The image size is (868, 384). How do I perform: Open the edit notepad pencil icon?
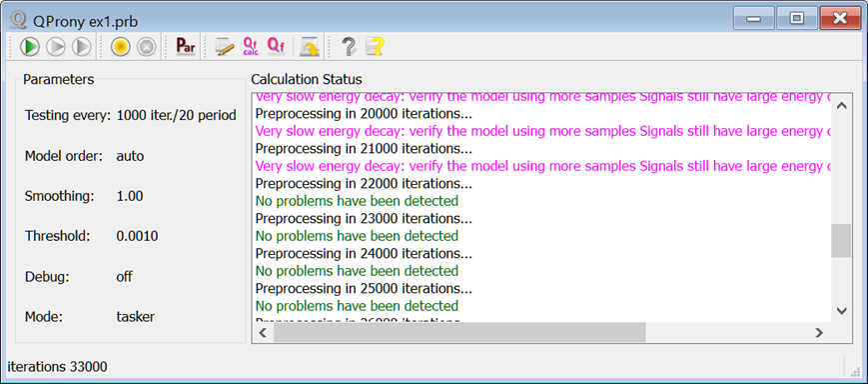(x=224, y=47)
